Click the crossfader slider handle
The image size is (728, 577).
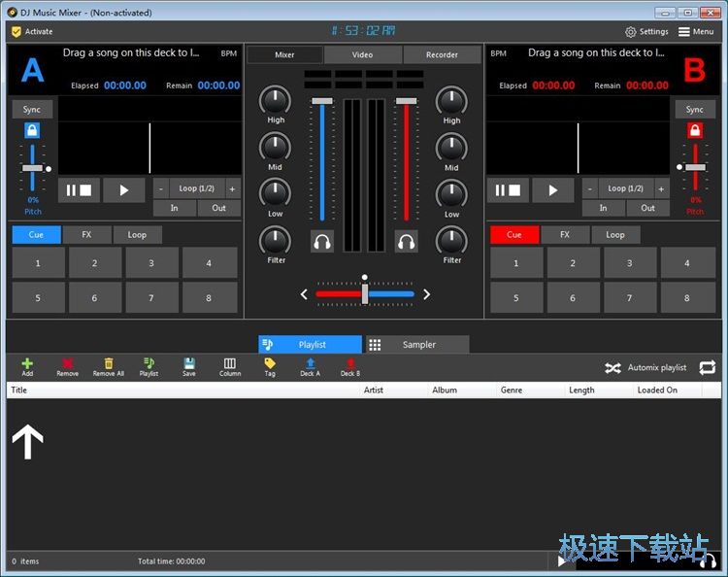point(365,293)
